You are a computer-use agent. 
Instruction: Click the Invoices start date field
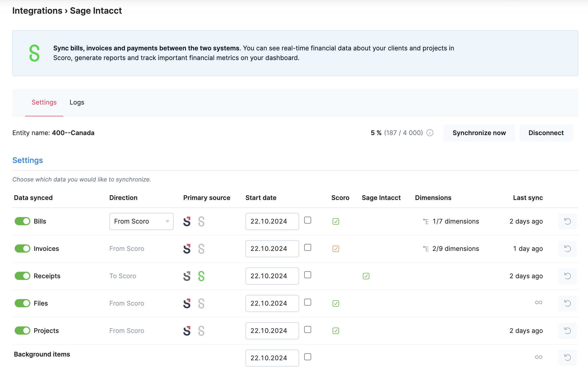point(272,249)
